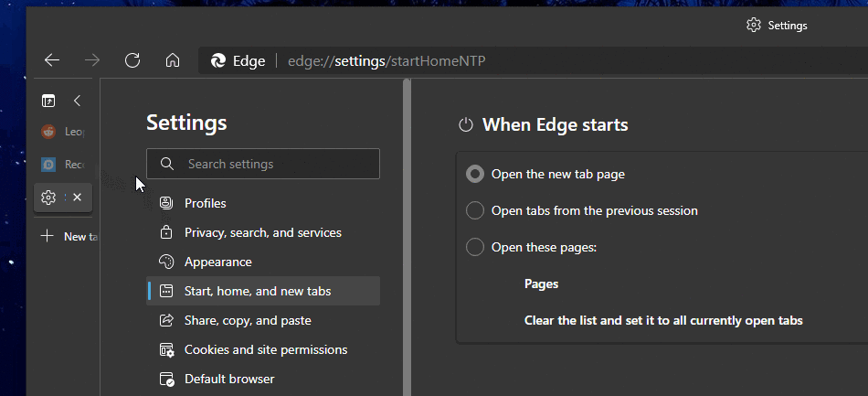Image resolution: width=868 pixels, height=396 pixels.
Task: Open Privacy, search, and services section
Action: [263, 232]
